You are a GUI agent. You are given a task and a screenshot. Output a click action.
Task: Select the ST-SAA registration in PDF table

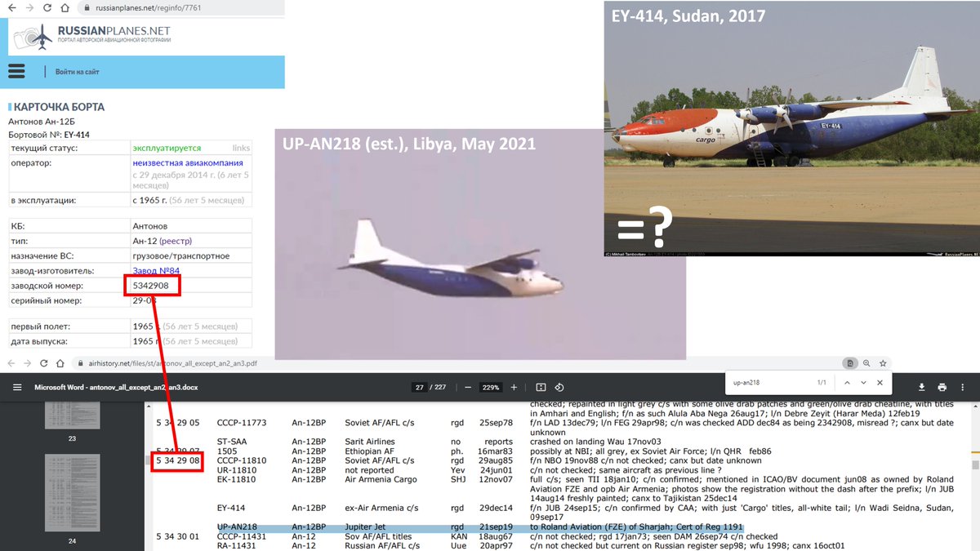(x=232, y=442)
